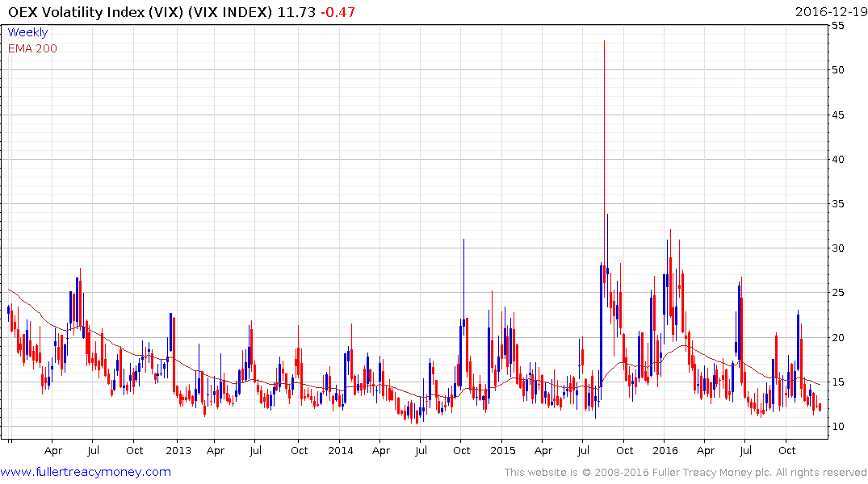The width and height of the screenshot is (868, 484).
Task: Click the 2014 label on the time axis
Action: click(x=341, y=450)
